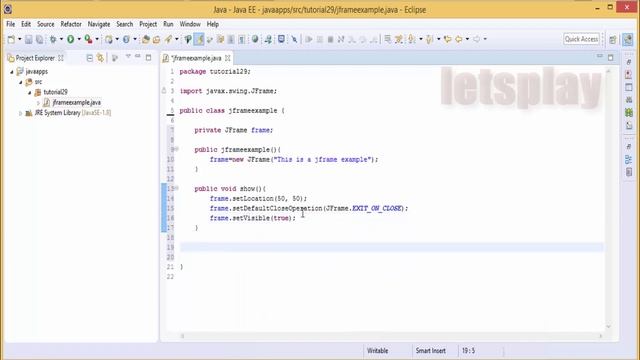Open the File menu
Image resolution: width=640 pixels, height=360 pixels.
click(x=11, y=24)
